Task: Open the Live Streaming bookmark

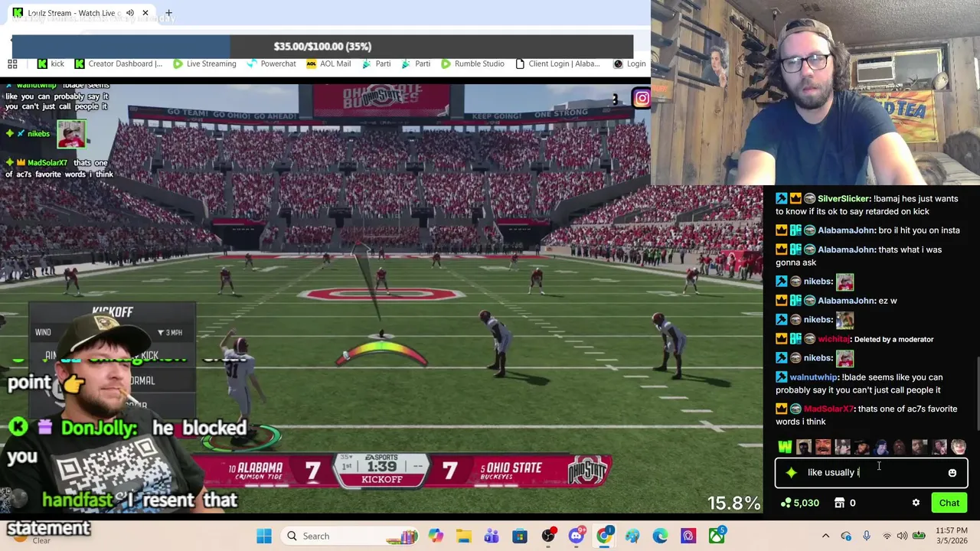Action: pyautogui.click(x=204, y=64)
